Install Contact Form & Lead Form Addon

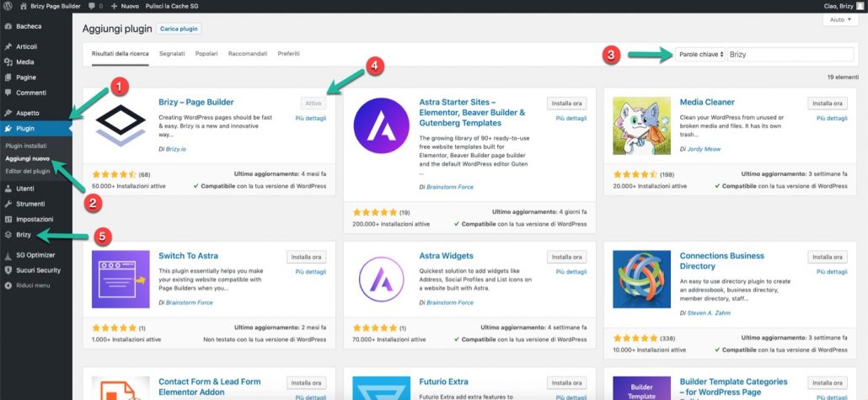[x=306, y=382]
